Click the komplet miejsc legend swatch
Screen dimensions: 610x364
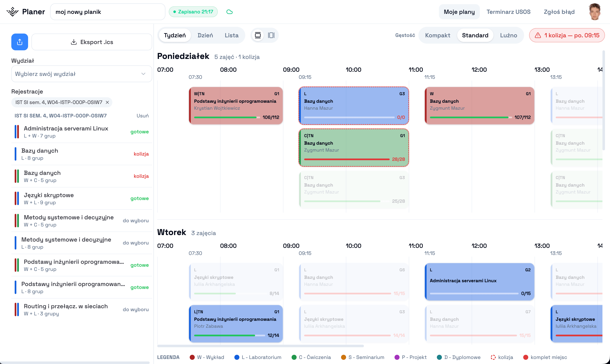click(526, 357)
